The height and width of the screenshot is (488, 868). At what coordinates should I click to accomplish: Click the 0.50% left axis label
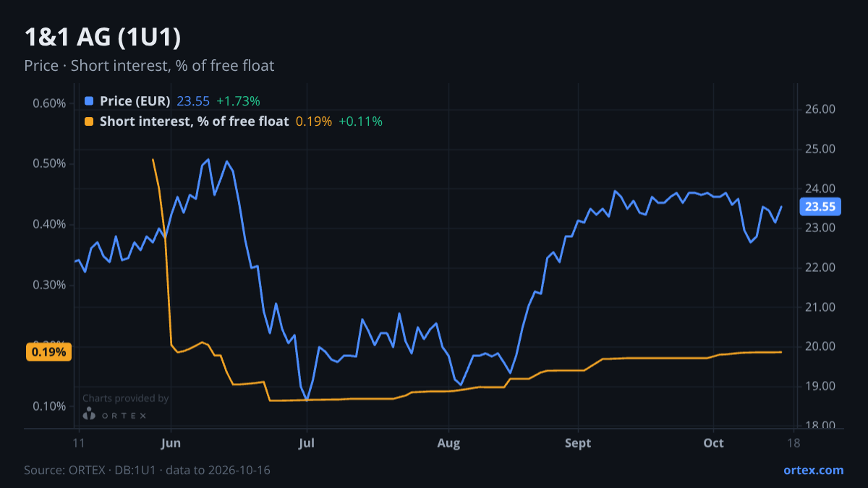point(49,163)
